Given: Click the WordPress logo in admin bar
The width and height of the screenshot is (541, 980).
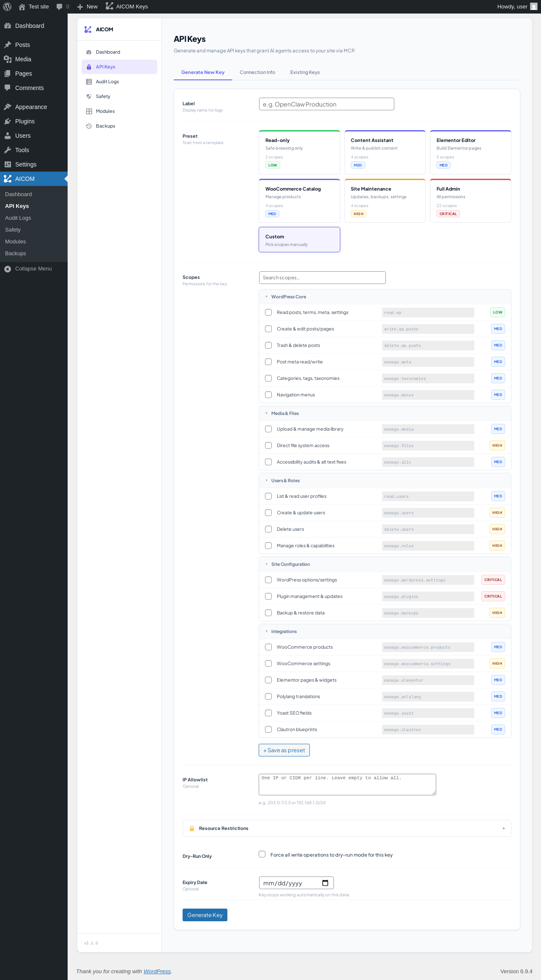Looking at the screenshot, I should pyautogui.click(x=7, y=7).
